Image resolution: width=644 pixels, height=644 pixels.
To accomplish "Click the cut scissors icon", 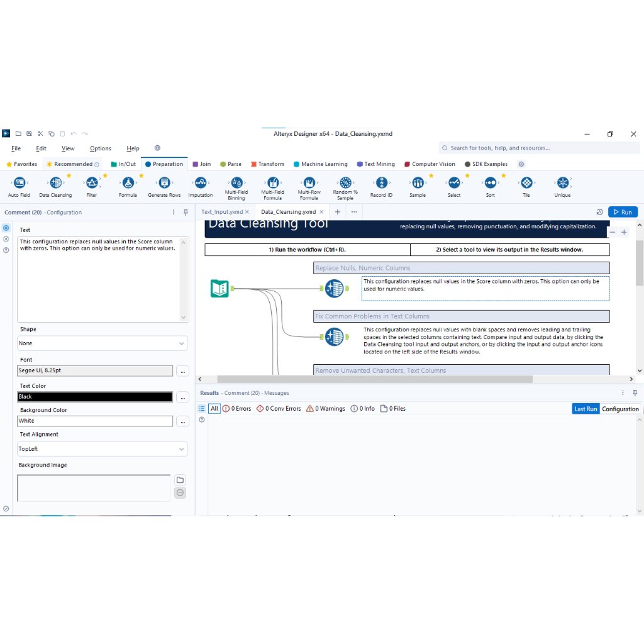I will [40, 133].
